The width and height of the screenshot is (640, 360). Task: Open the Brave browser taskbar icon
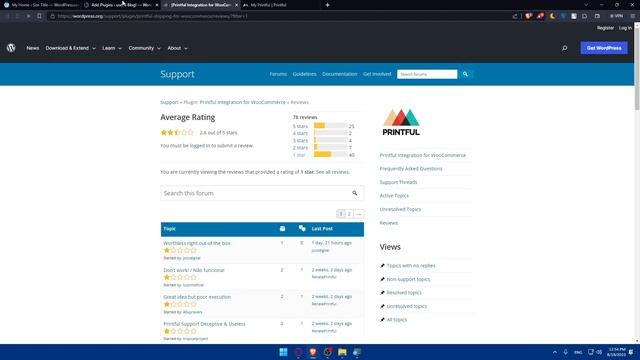pyautogui.click(x=313, y=352)
